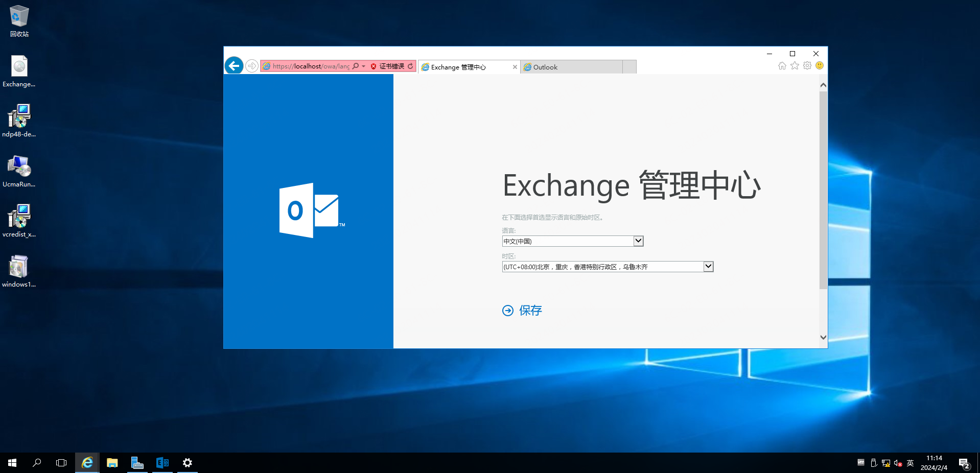Click the 证书错误 certificate error badge

pyautogui.click(x=388, y=66)
